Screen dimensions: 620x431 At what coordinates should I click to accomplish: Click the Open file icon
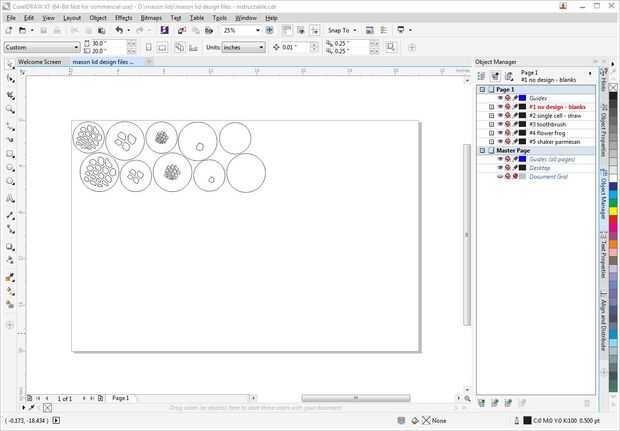23,30
